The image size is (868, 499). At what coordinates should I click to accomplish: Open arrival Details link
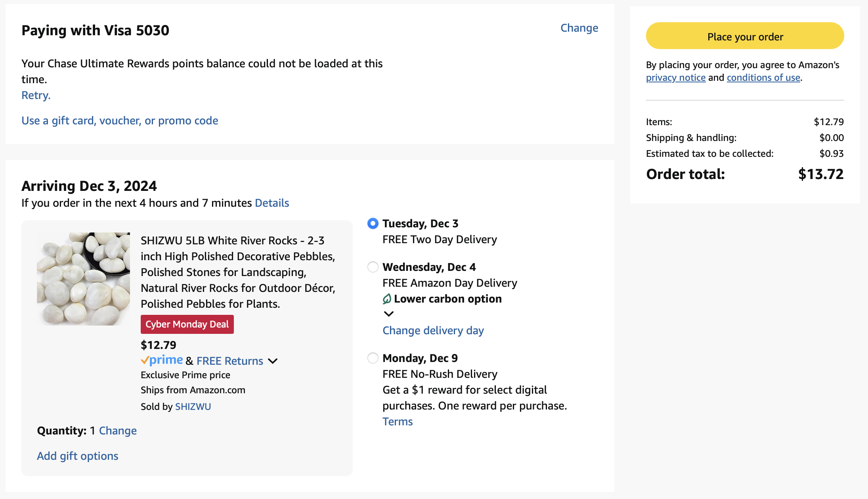[x=272, y=203]
